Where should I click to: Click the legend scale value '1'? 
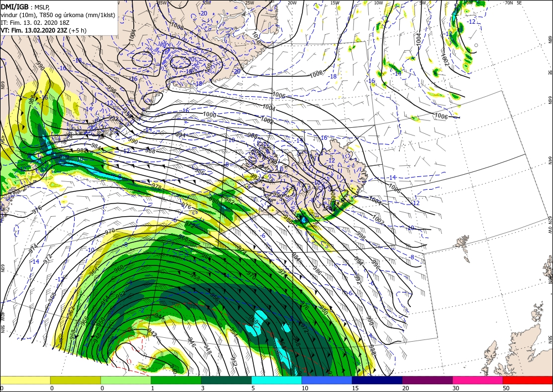coord(153,388)
